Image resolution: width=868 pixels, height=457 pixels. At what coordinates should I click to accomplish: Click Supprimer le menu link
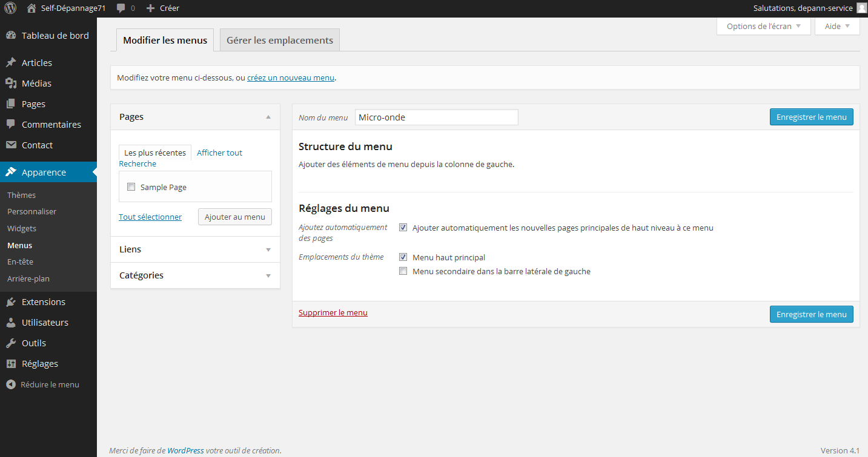[333, 312]
